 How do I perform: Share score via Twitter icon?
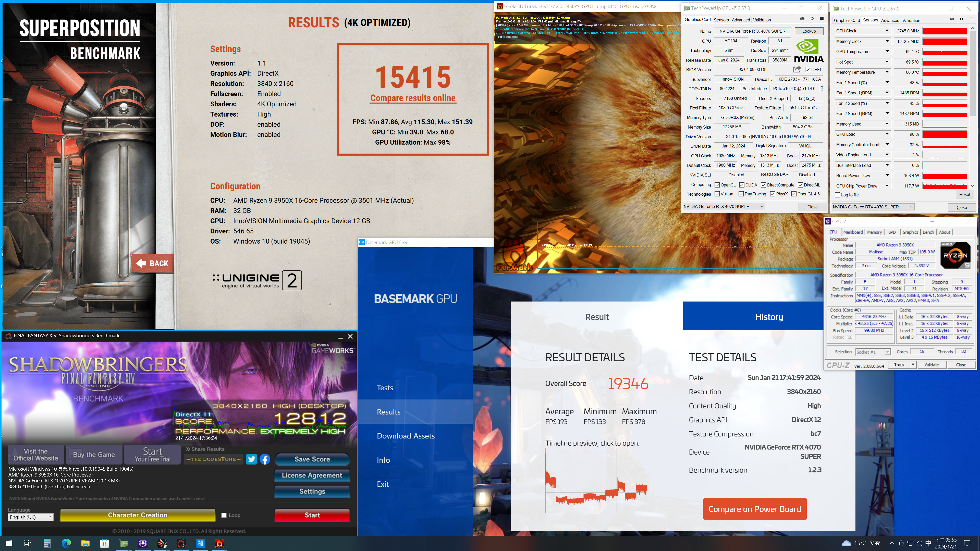pos(251,459)
